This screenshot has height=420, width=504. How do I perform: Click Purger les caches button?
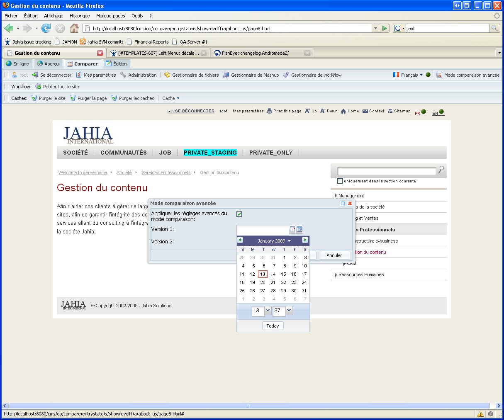tap(133, 98)
